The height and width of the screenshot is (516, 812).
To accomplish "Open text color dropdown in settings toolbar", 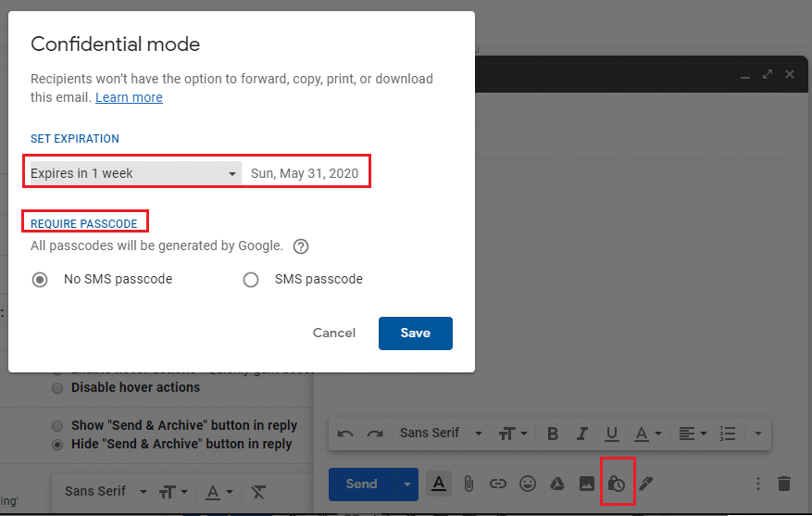I will click(x=219, y=492).
